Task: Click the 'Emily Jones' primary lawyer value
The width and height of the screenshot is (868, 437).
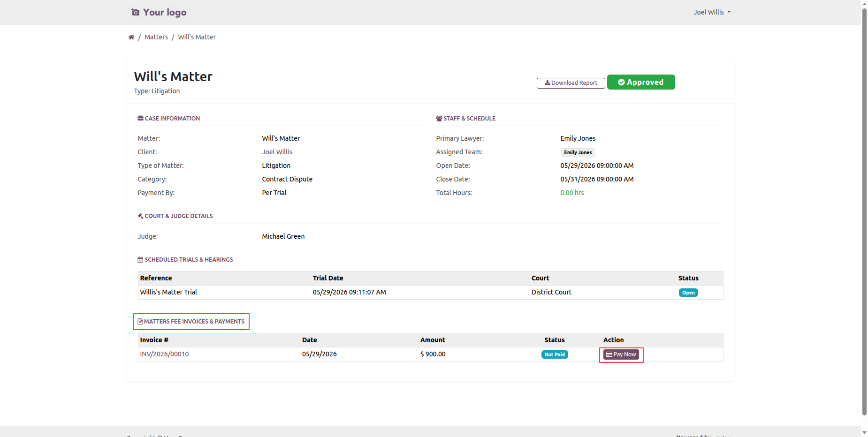Action: point(578,138)
